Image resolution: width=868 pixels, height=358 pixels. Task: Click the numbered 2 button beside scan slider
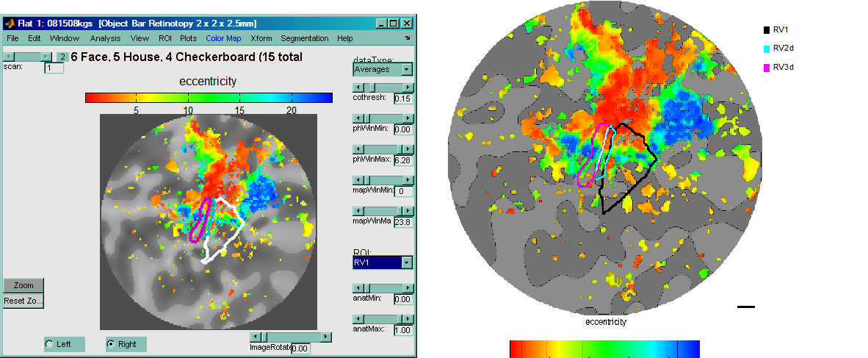click(62, 57)
